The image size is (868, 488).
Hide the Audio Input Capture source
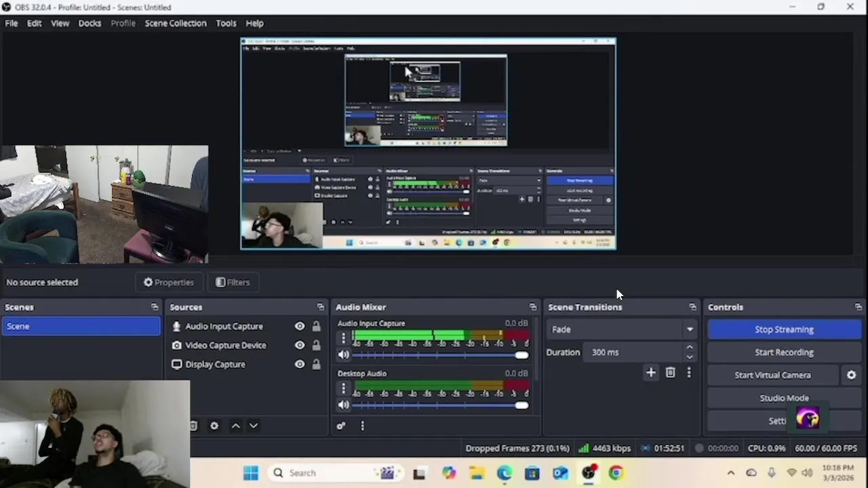(x=299, y=326)
